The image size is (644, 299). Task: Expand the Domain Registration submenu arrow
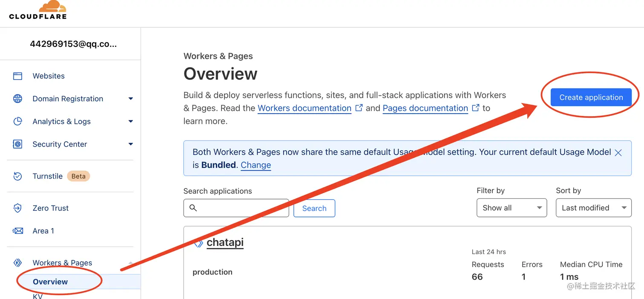(x=131, y=99)
